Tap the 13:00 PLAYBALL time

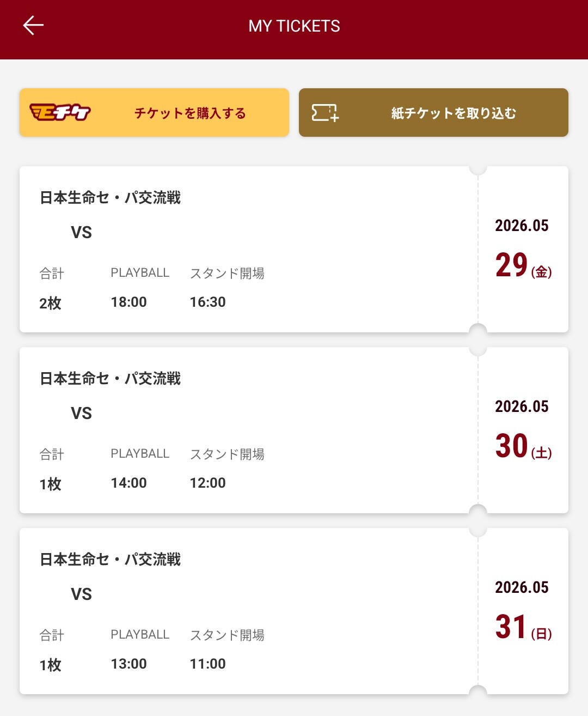129,664
